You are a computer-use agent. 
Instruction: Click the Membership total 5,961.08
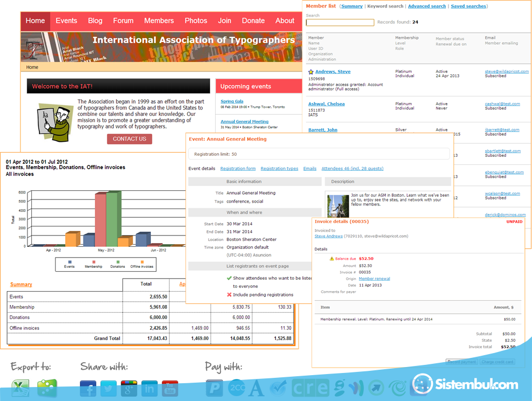pos(158,307)
